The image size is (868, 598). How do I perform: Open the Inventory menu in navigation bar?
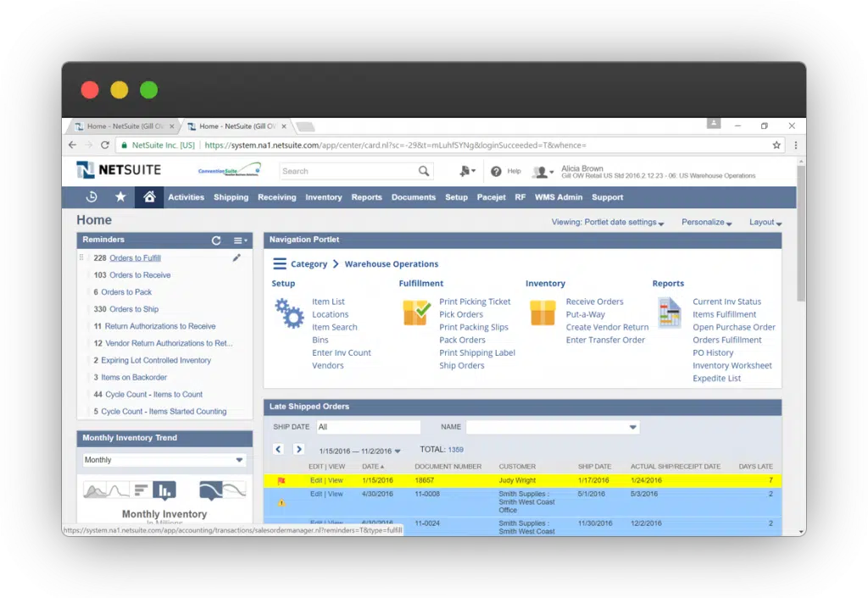coord(324,197)
